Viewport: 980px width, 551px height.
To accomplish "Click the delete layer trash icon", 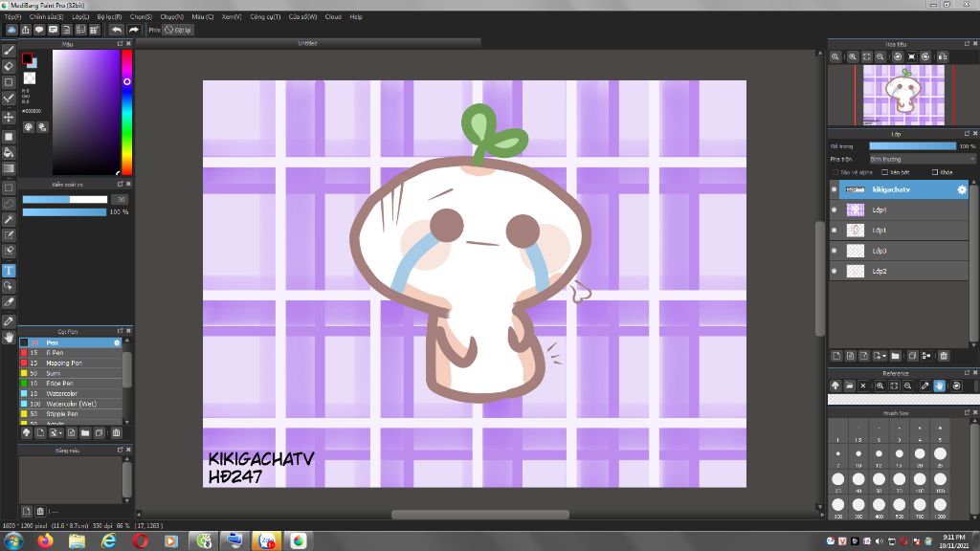I will click(944, 356).
